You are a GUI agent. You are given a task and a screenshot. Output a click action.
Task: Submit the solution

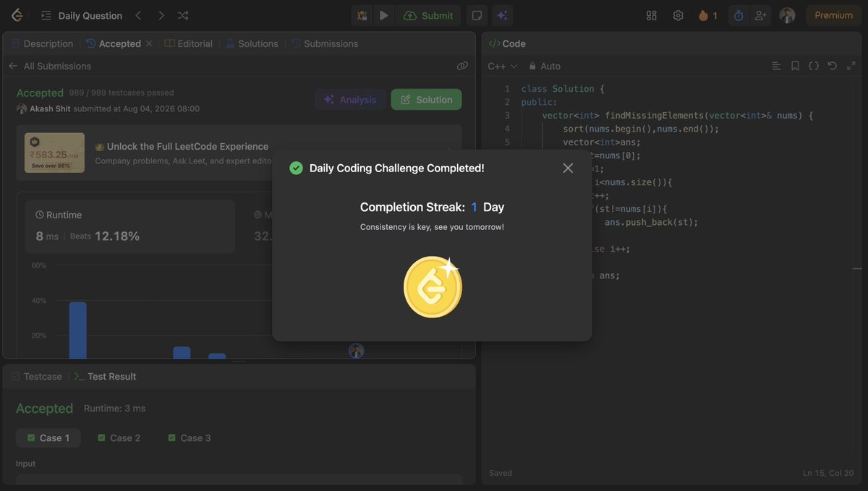click(428, 15)
